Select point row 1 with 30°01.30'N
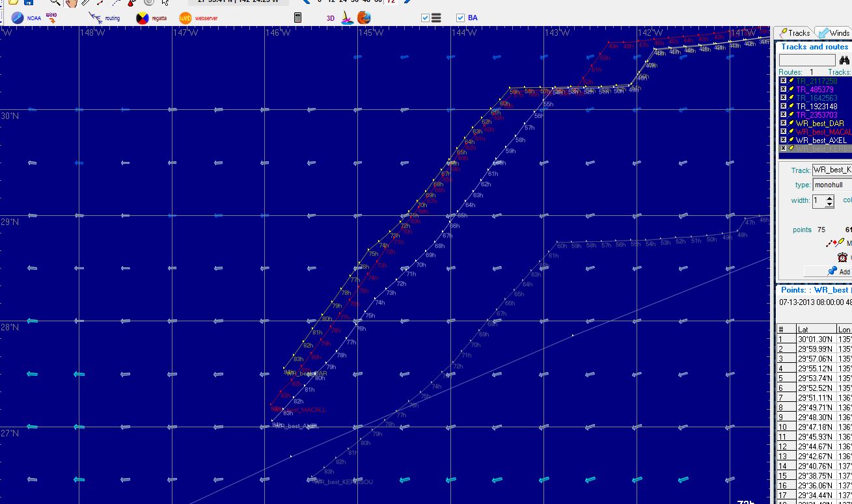852x504 pixels. (814, 339)
